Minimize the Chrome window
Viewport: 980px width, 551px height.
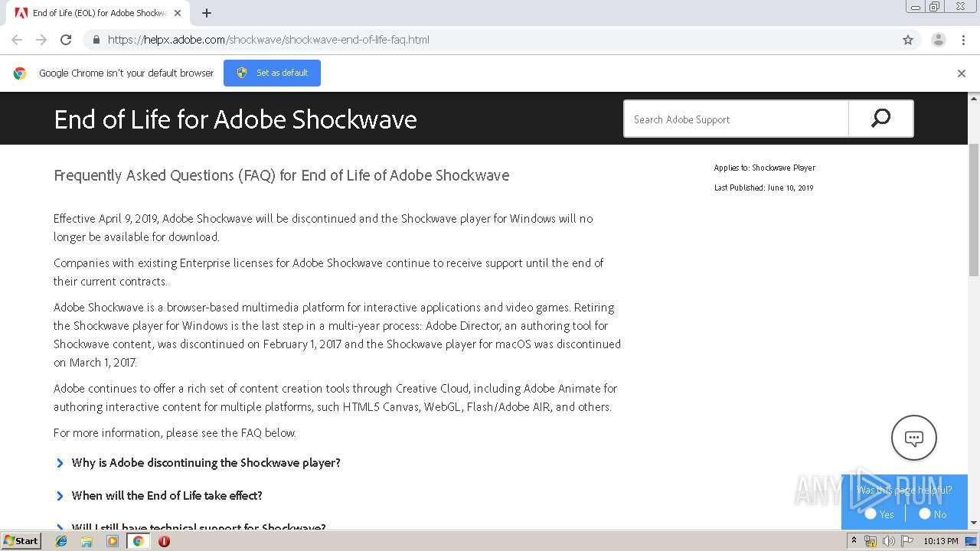click(916, 6)
